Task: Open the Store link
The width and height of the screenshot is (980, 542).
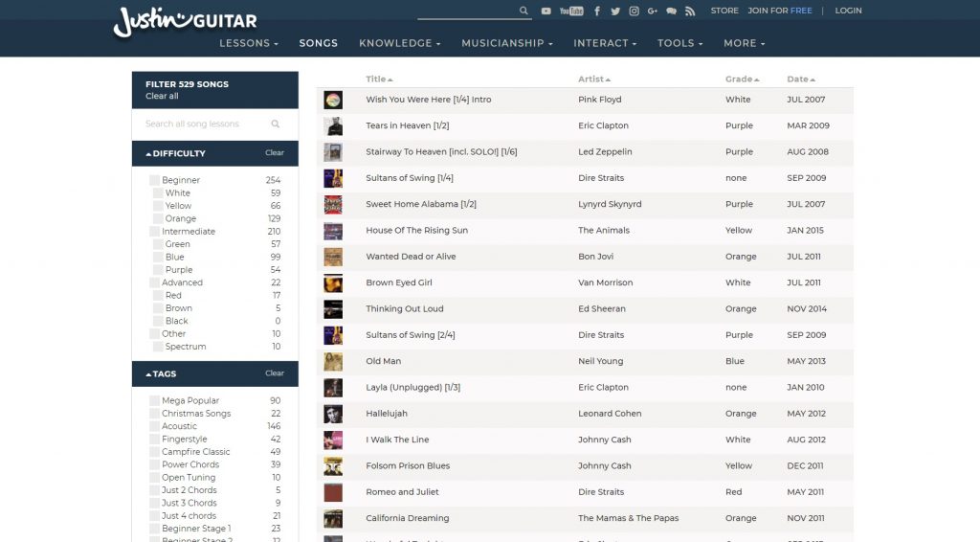Action: coord(724,11)
